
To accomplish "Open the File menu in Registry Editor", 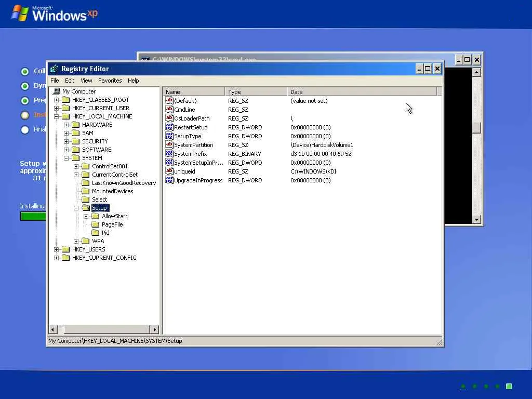I will pos(55,81).
